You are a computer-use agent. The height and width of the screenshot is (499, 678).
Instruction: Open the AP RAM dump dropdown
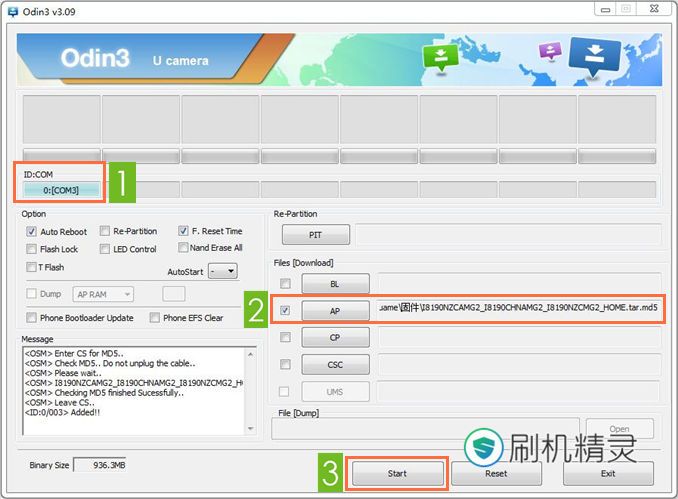click(103, 294)
